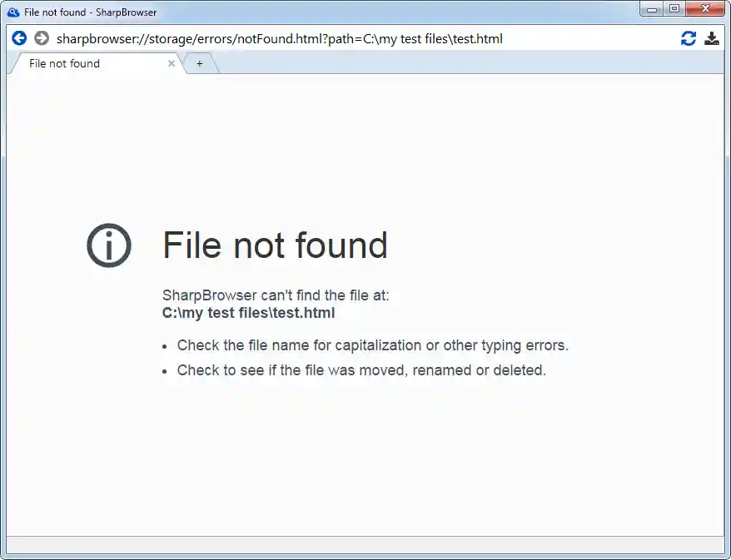Open downloads with the download icon

pos(711,38)
